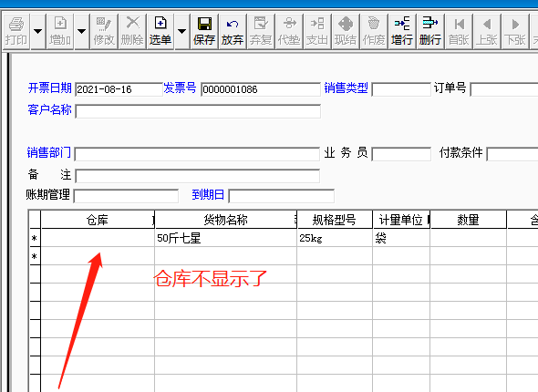
Task: Click the 增加 add document icon
Action: click(60, 24)
